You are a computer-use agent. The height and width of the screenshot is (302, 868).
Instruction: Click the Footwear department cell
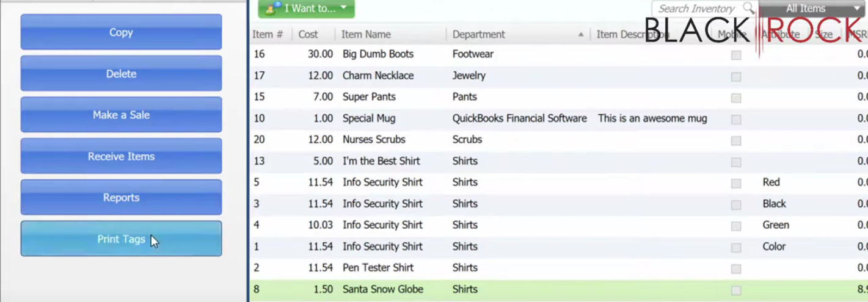point(473,54)
